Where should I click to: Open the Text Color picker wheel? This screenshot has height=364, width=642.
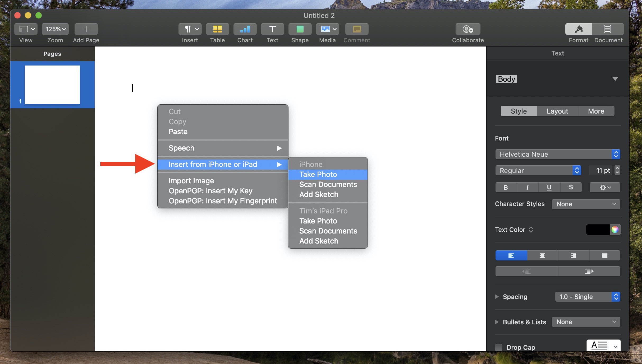615,230
